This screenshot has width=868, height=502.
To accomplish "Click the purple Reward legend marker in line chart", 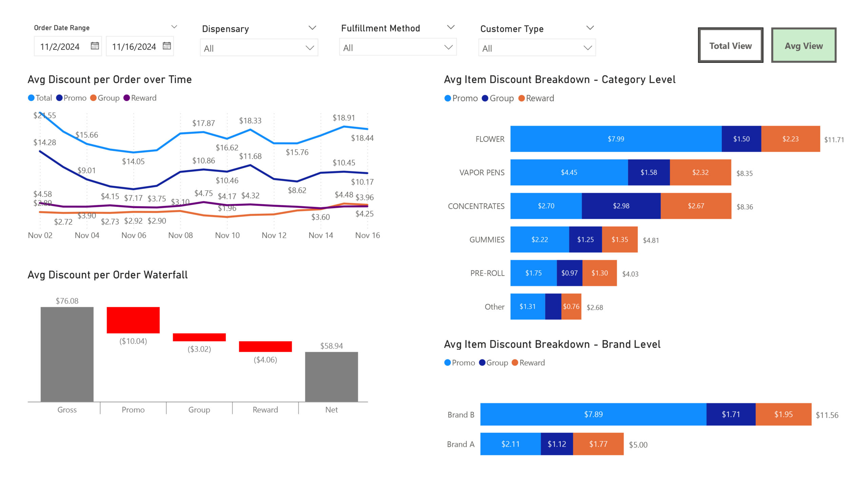I will pos(126,98).
